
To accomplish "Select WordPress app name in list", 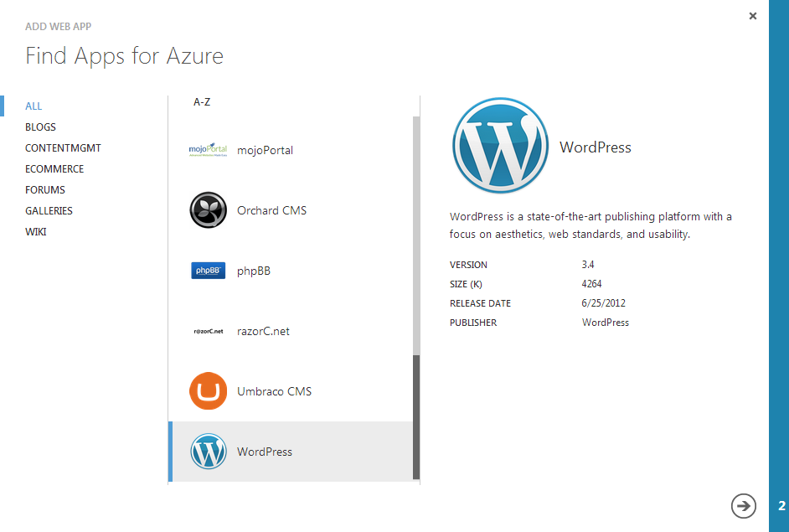I will (265, 452).
